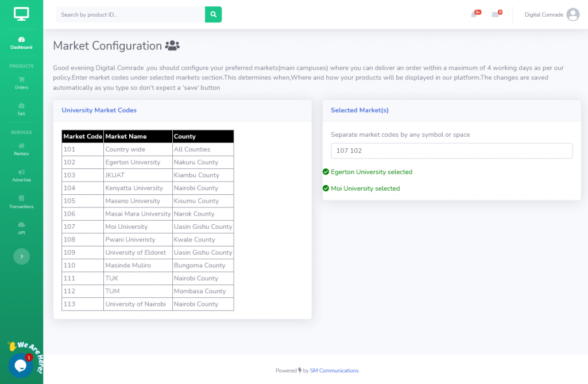Open the messages envelope icon
The height and width of the screenshot is (384, 588).
click(496, 14)
